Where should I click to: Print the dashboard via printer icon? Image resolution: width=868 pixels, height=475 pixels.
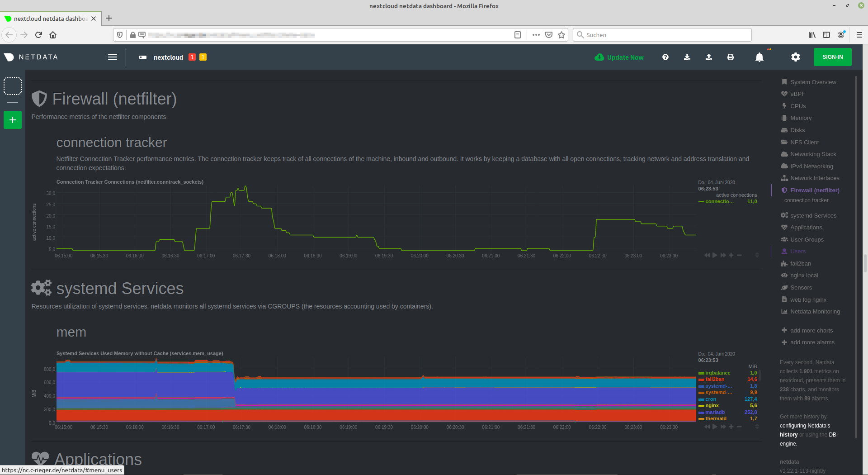731,57
